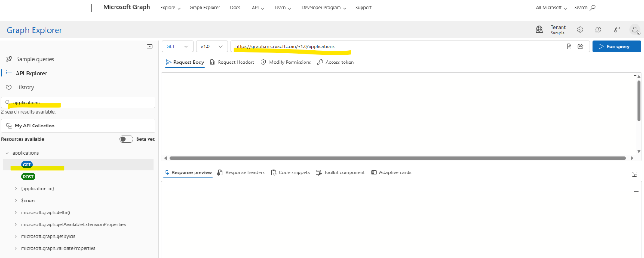Expand microsoft.graph.getAvailableExtensionProperties node
The width and height of the screenshot is (644, 258).
16,224
